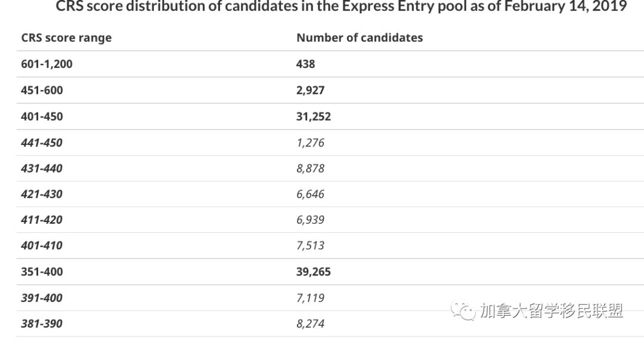Select the 601-1,200 score range row

tap(330, 64)
